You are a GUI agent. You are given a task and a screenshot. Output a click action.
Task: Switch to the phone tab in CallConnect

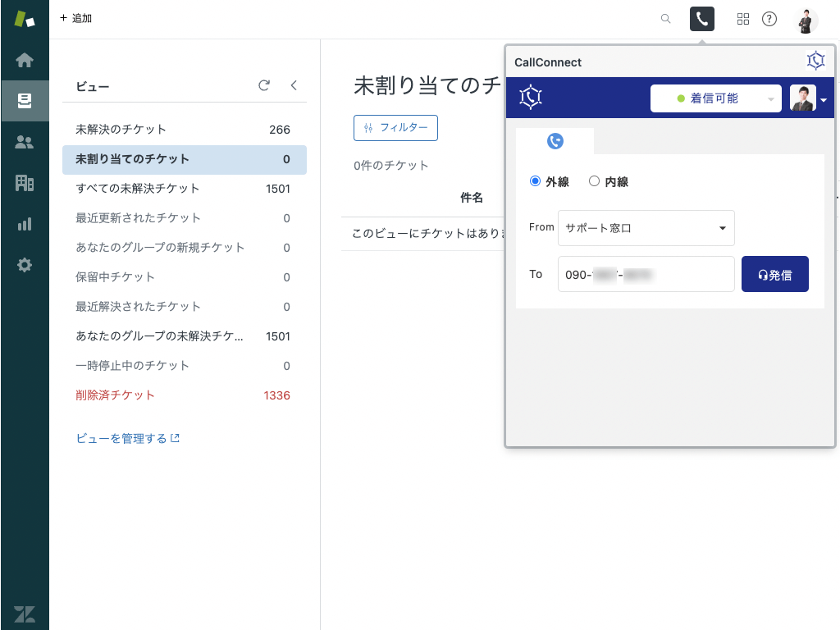[555, 140]
